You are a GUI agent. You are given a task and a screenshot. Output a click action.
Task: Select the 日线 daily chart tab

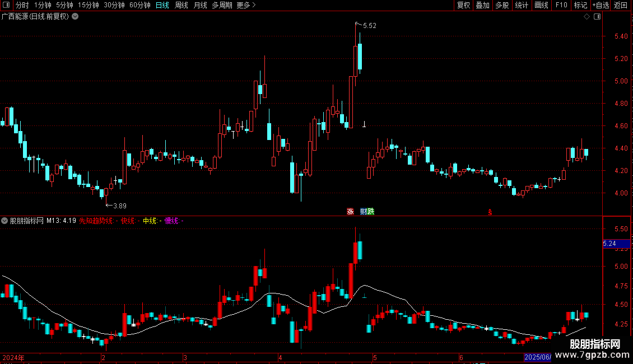coord(162,5)
